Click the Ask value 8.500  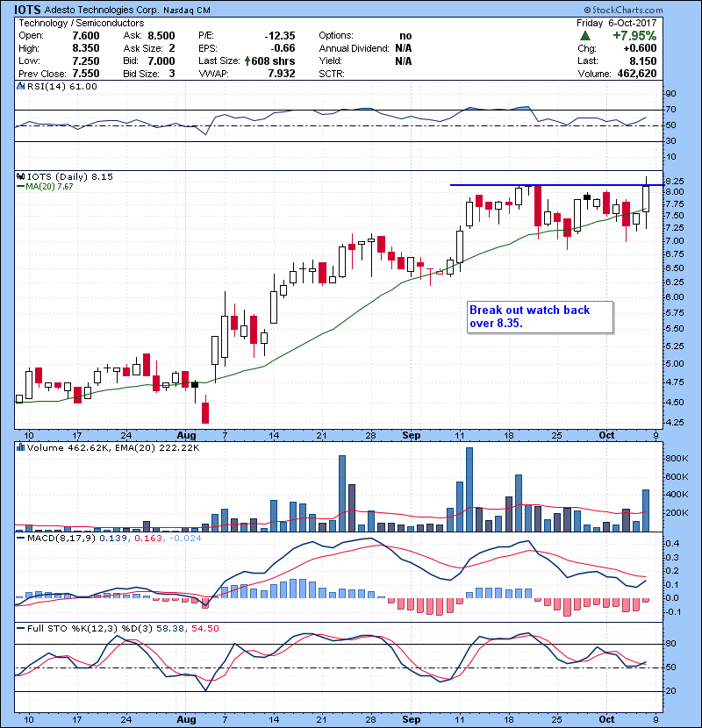[x=161, y=36]
